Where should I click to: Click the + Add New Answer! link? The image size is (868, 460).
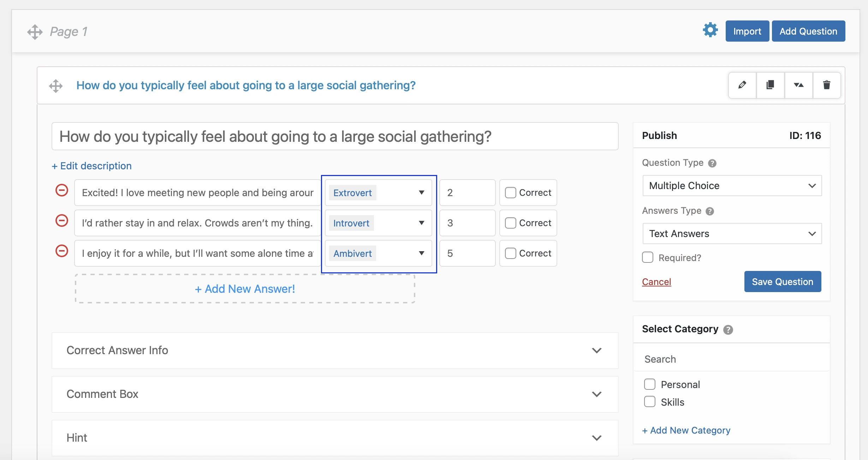[x=245, y=289]
